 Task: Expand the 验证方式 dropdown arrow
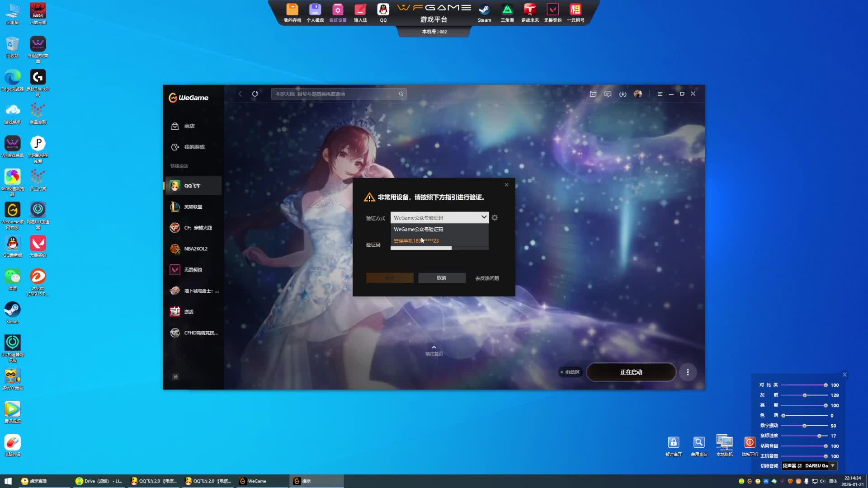pos(484,217)
